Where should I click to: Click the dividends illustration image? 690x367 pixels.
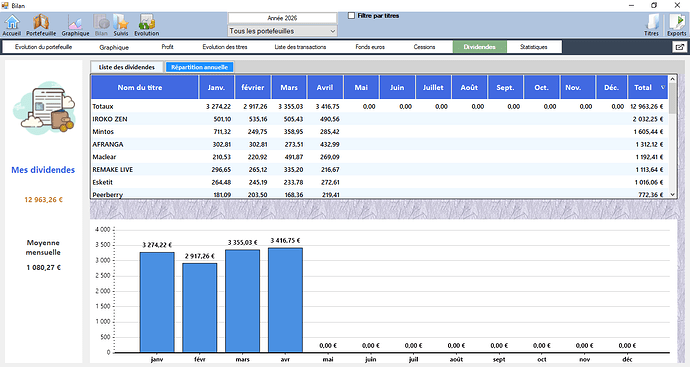(44, 108)
